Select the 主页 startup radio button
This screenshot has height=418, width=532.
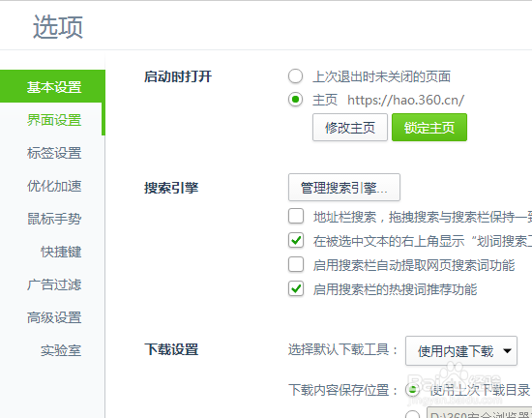click(x=295, y=100)
